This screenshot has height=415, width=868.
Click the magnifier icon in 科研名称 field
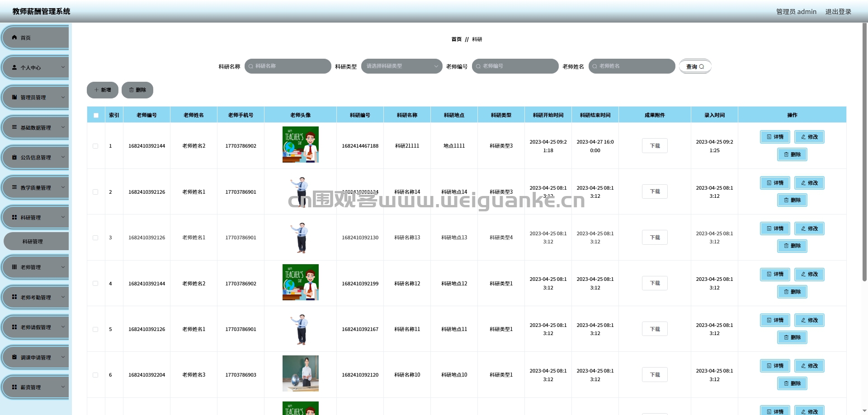coord(251,66)
